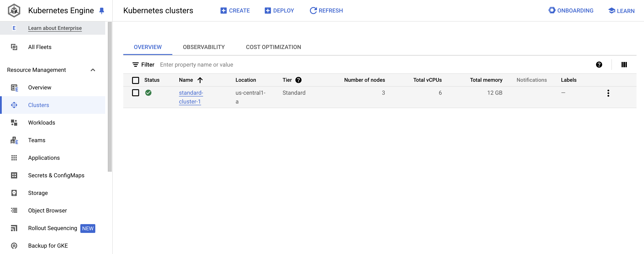Image resolution: width=644 pixels, height=254 pixels.
Task: Switch to the Cost Optimization tab
Action: click(273, 47)
